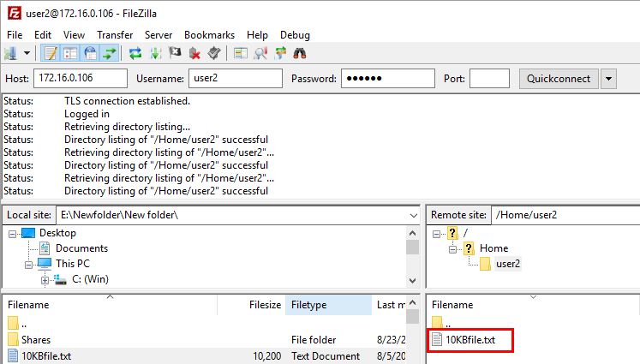Click the disconnect from server icon
The height and width of the screenshot is (364, 640).
coord(194,53)
